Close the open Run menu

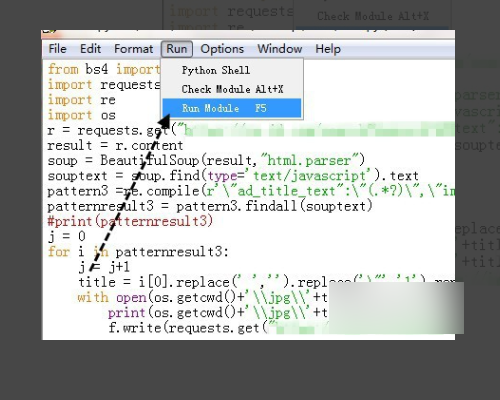(x=177, y=49)
